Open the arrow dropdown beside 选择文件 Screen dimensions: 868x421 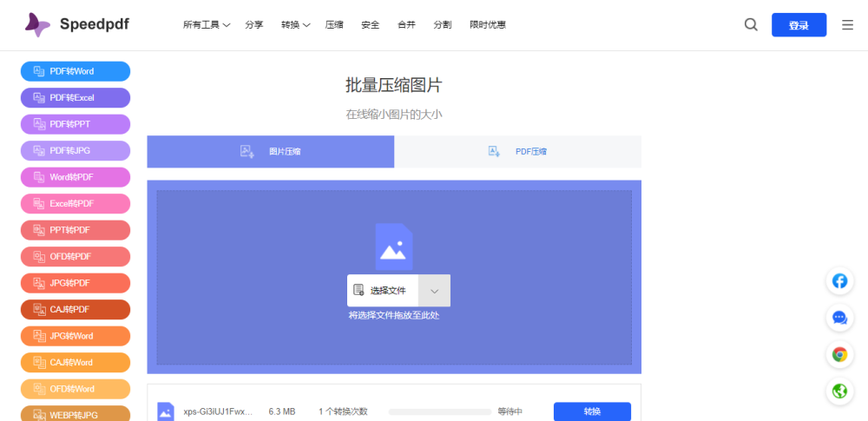[435, 290]
